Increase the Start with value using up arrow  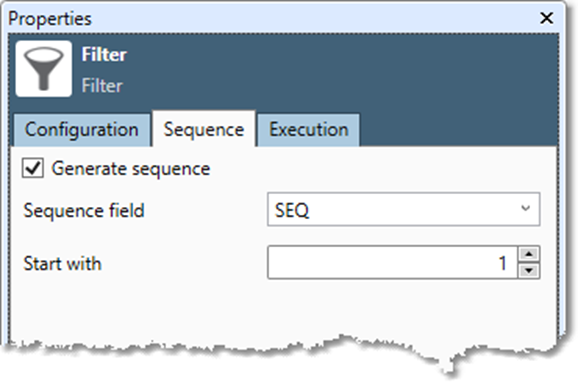tap(529, 254)
